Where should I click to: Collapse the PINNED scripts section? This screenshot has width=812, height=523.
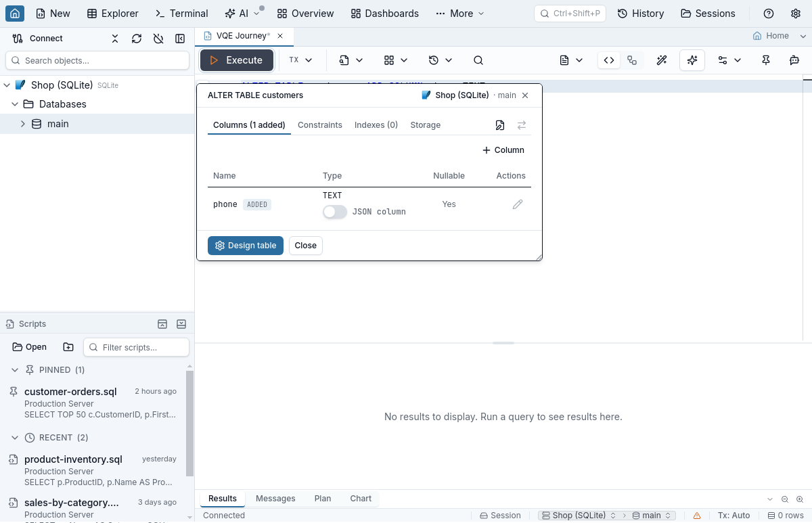tap(15, 370)
